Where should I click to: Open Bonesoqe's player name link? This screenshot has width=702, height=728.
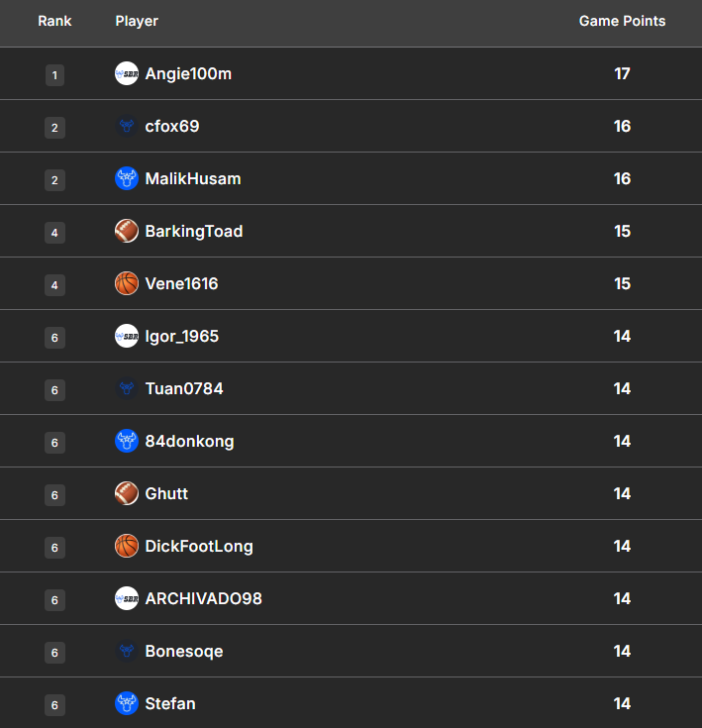(x=184, y=651)
